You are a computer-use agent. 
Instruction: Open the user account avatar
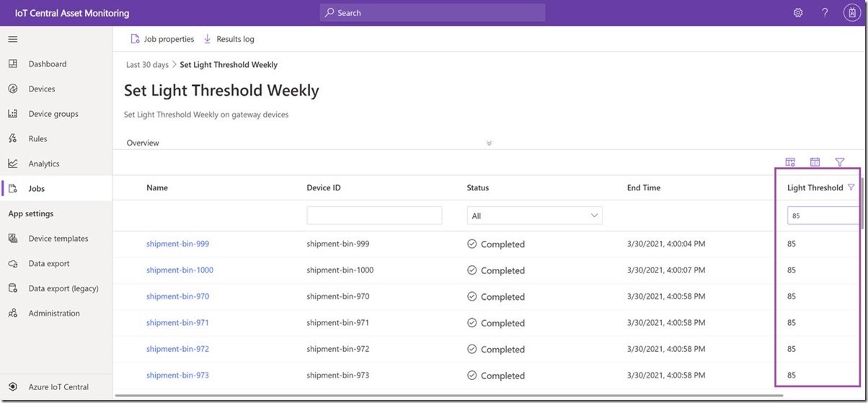851,13
